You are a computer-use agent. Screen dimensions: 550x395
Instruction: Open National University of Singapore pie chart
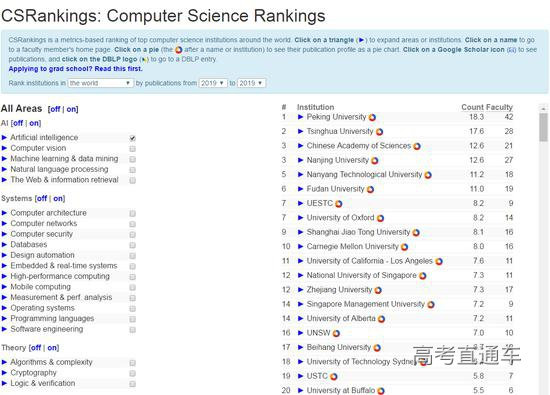tap(423, 276)
